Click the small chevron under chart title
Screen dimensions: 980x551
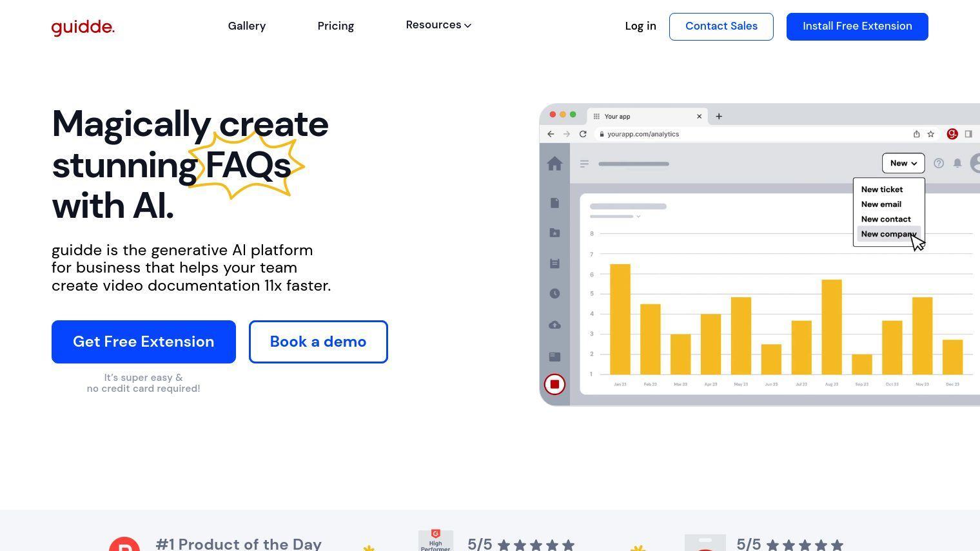coord(638,217)
